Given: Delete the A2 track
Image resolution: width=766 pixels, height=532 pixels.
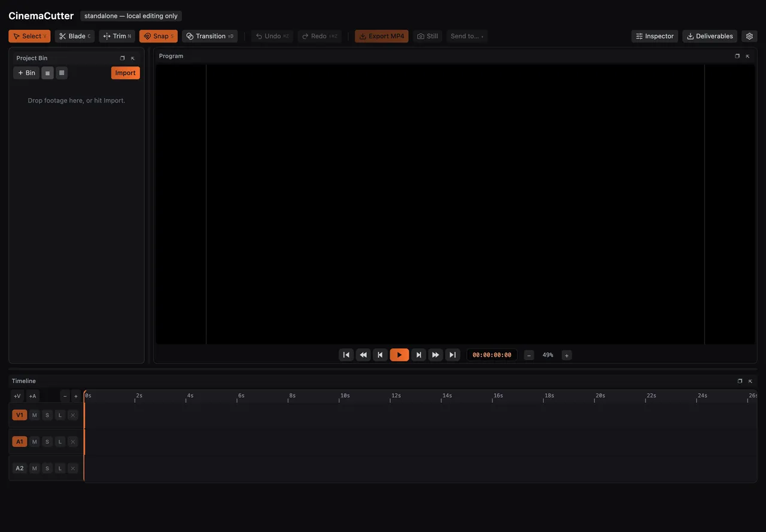Looking at the screenshot, I should coord(73,469).
